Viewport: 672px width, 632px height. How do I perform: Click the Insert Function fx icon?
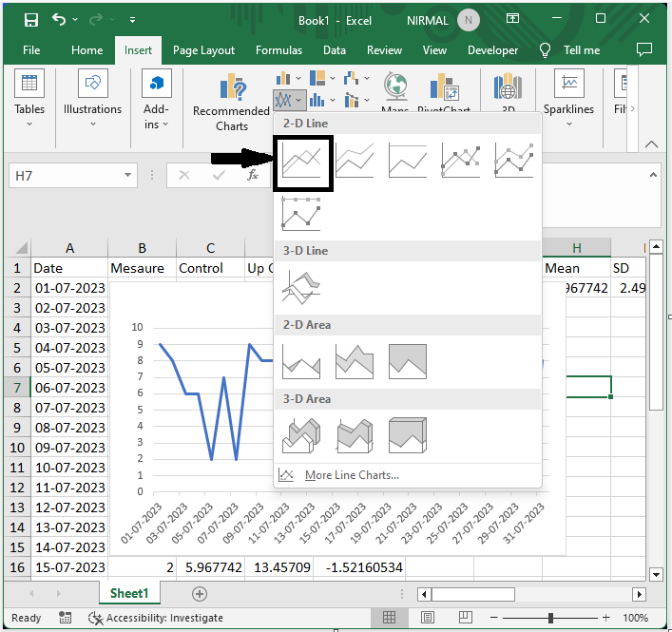(253, 175)
